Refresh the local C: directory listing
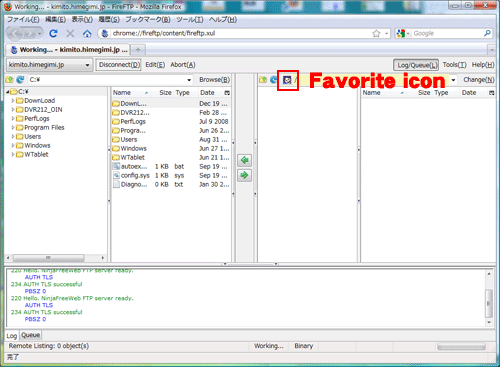The image size is (500, 367). pyautogui.click(x=20, y=80)
